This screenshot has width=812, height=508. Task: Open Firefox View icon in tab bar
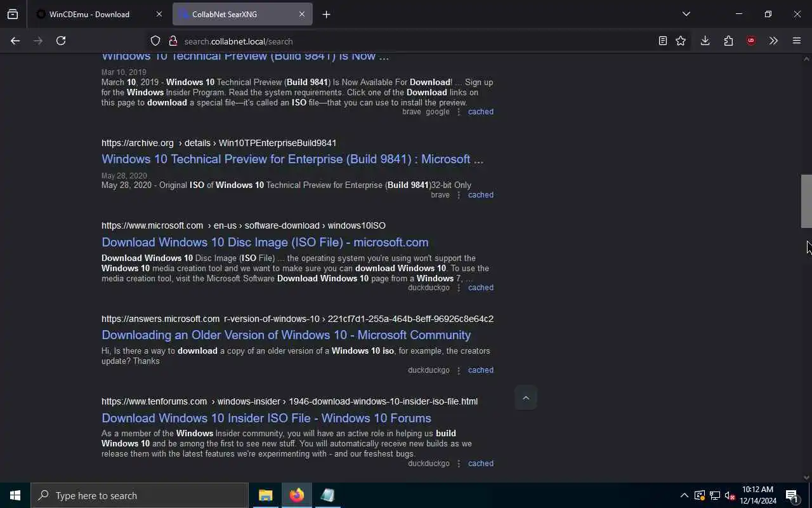[x=13, y=14]
